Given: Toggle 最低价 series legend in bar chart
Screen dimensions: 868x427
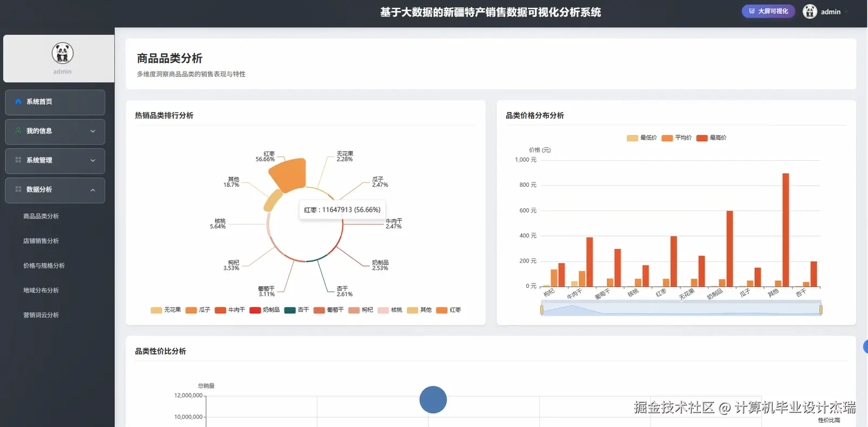Looking at the screenshot, I should [641, 138].
